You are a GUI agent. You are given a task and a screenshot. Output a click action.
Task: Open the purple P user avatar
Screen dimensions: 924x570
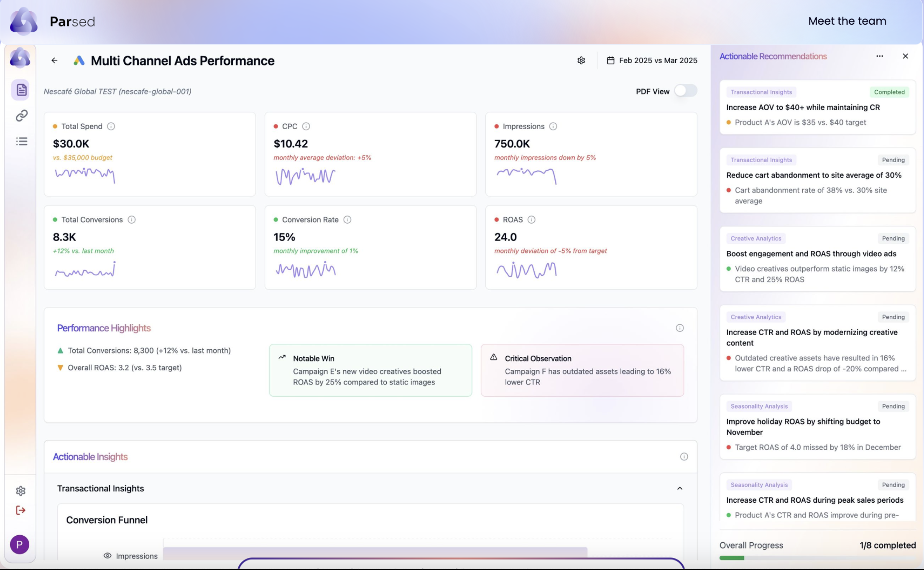point(20,545)
